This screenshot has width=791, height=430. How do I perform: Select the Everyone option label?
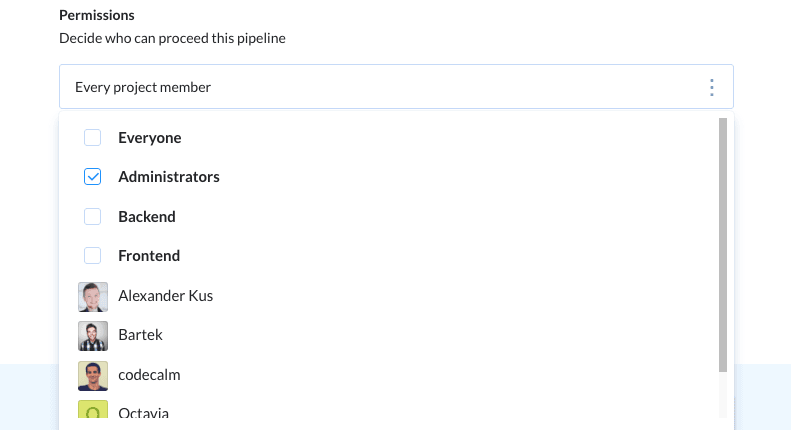click(x=150, y=138)
